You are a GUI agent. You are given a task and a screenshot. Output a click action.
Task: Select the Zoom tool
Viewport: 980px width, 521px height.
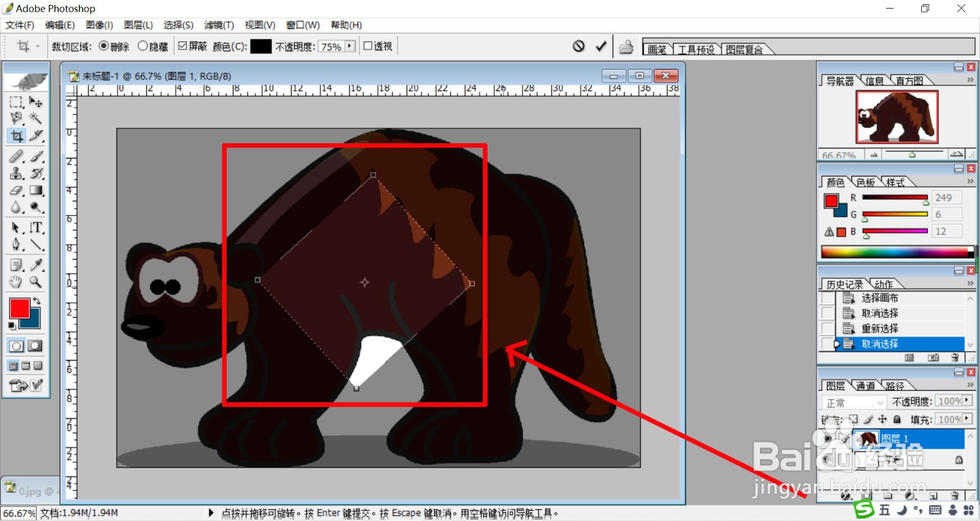tap(36, 282)
